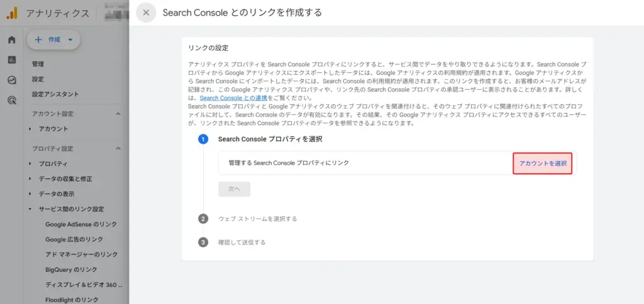The height and width of the screenshot is (304, 644).
Task: Click the 次へ button
Action: pos(234,188)
